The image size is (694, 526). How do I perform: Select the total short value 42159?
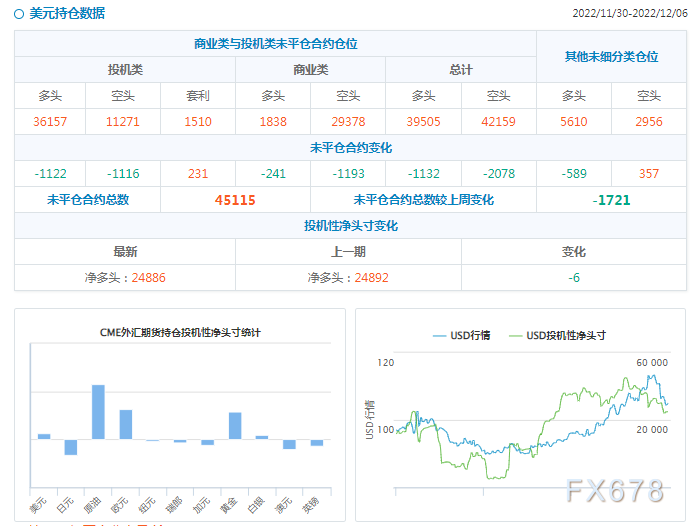point(498,122)
